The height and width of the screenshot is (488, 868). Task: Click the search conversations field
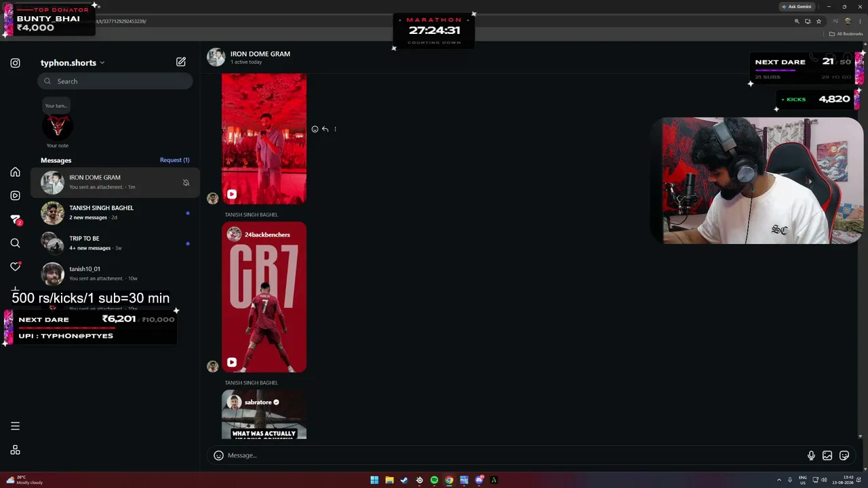coord(115,81)
